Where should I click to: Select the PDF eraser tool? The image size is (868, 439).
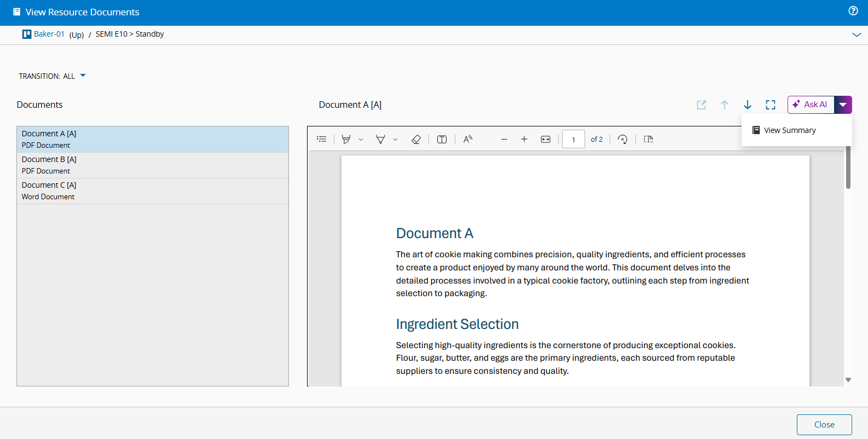(x=416, y=140)
